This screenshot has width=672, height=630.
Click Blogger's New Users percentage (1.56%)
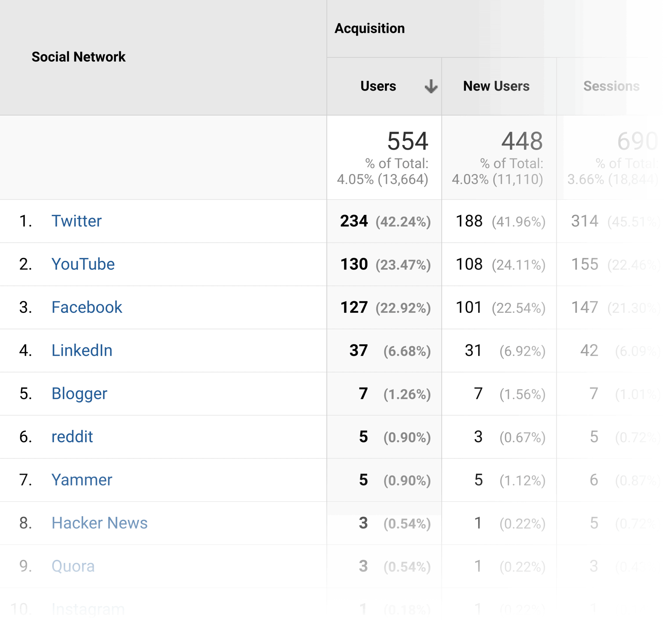coord(523,394)
